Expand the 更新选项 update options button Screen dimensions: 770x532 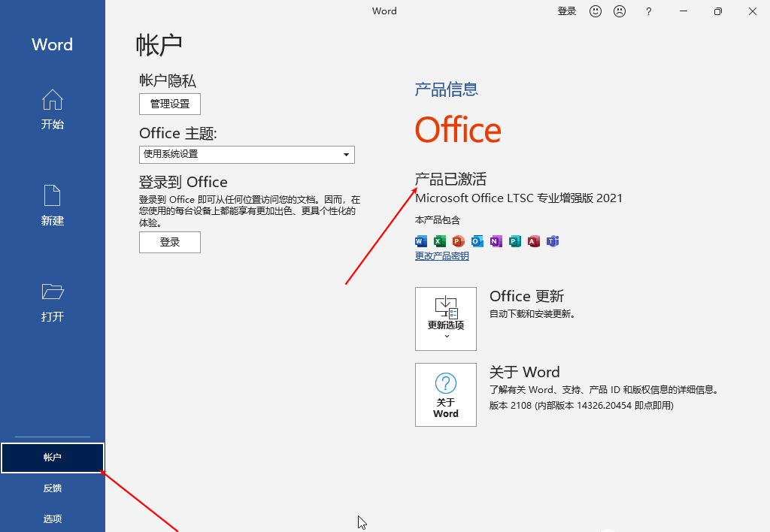coord(445,319)
